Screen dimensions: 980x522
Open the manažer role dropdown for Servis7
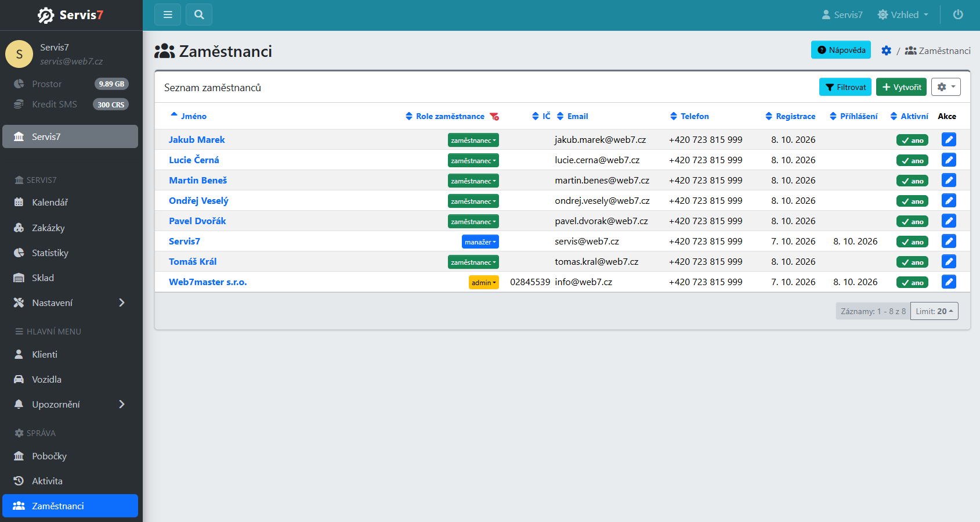480,242
